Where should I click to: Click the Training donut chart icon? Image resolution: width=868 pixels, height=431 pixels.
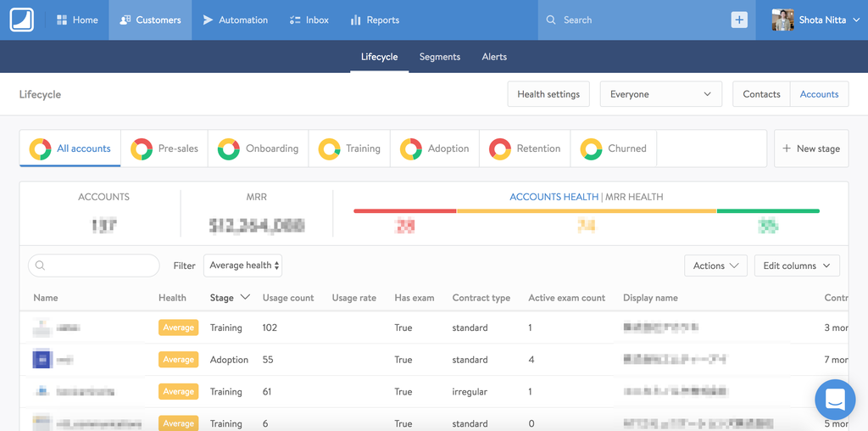click(x=330, y=148)
